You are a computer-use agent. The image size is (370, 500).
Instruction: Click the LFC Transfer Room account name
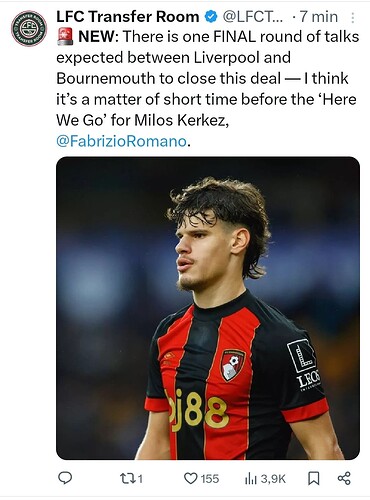click(x=128, y=16)
